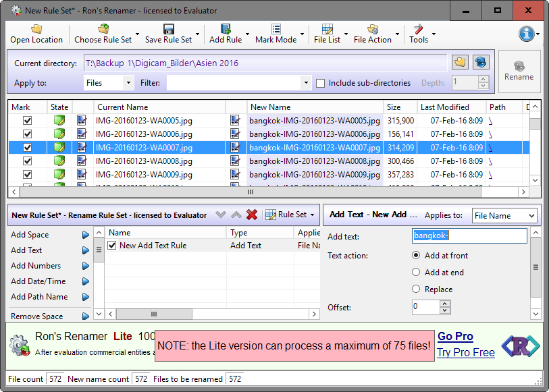Select the Replace radio button

(416, 289)
